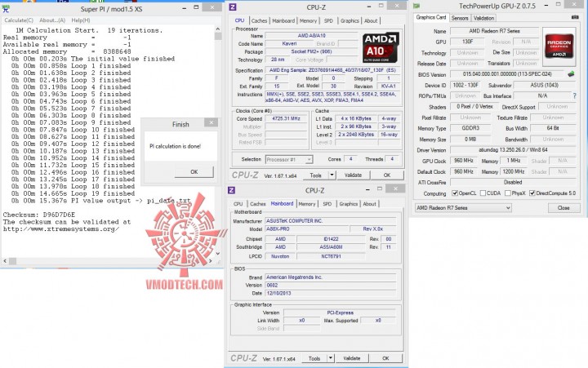Toggle the CUDA checkbox in GPU-Z
The image size is (588, 368).
point(483,193)
